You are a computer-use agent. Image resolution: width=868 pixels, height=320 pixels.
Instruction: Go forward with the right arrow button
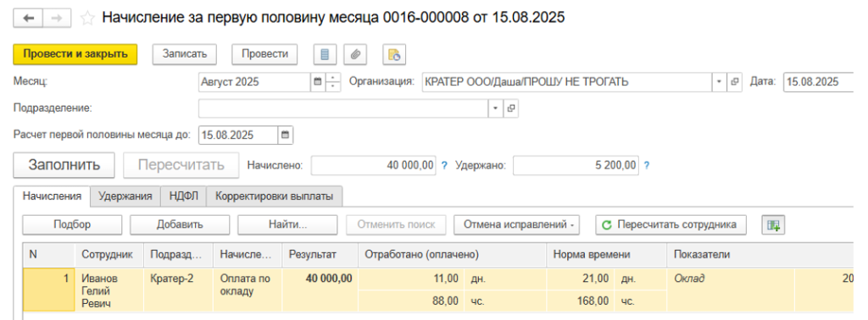(x=57, y=19)
